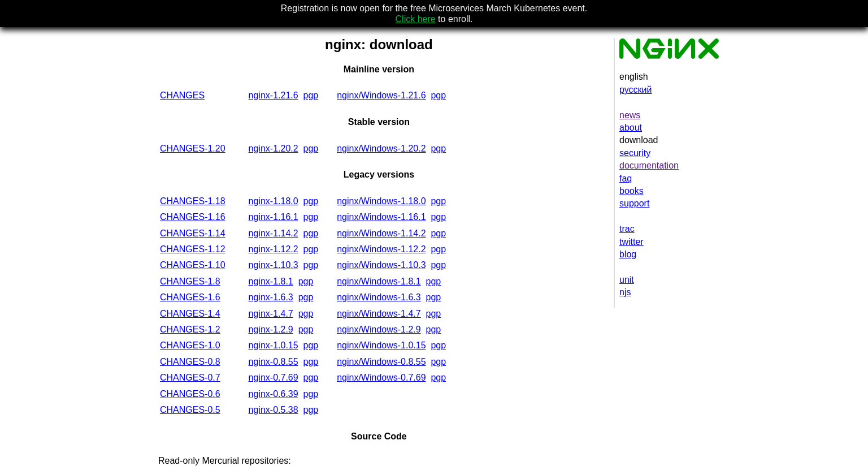868x466 pixels.
Task: Open pgp signature for nginx/Windows-1.2.9
Action: (x=433, y=330)
